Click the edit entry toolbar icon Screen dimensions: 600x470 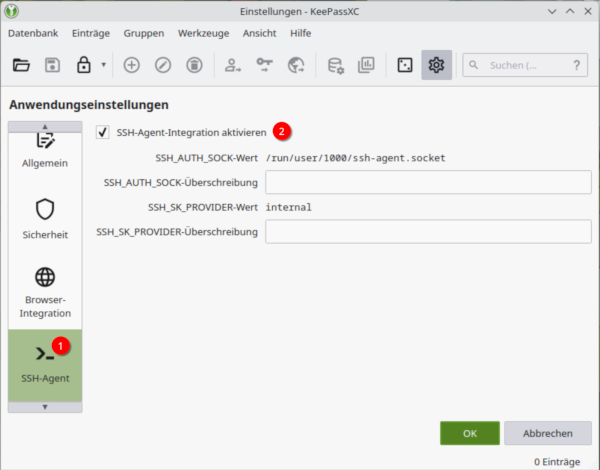(163, 65)
